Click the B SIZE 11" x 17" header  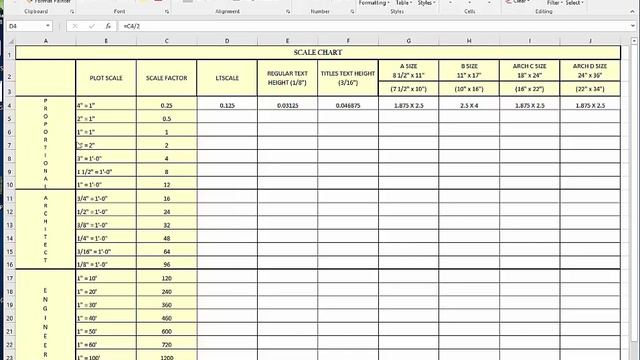click(x=469, y=71)
